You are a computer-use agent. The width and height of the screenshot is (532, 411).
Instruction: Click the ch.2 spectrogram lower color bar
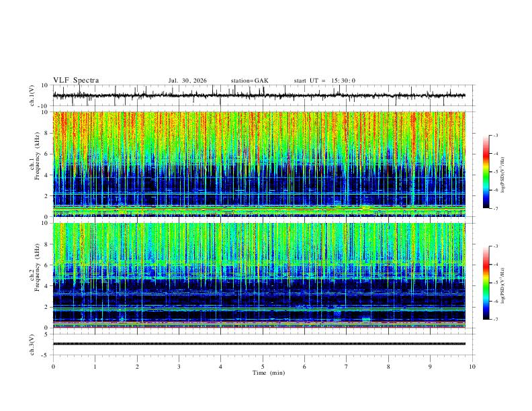(x=486, y=283)
